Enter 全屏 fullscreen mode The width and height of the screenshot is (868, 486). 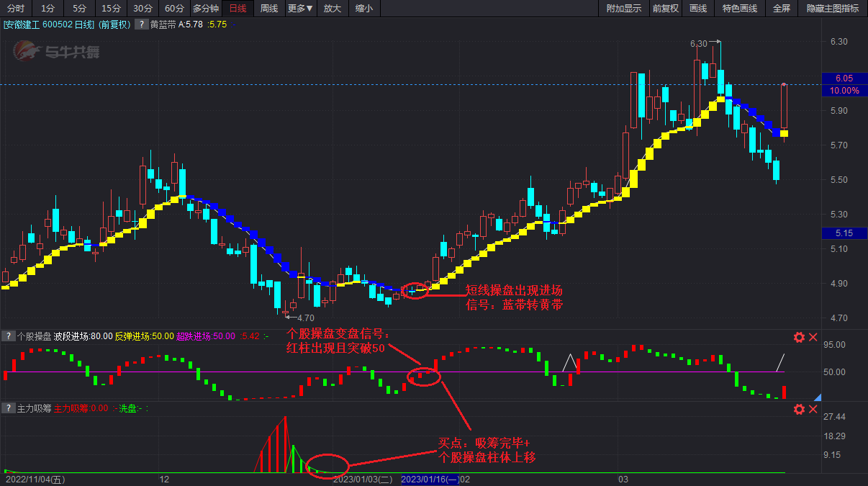pos(782,9)
